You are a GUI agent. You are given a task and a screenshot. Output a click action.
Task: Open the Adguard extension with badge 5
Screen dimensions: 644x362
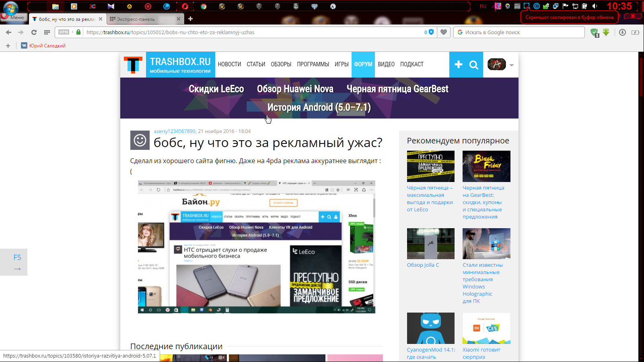coord(595,33)
